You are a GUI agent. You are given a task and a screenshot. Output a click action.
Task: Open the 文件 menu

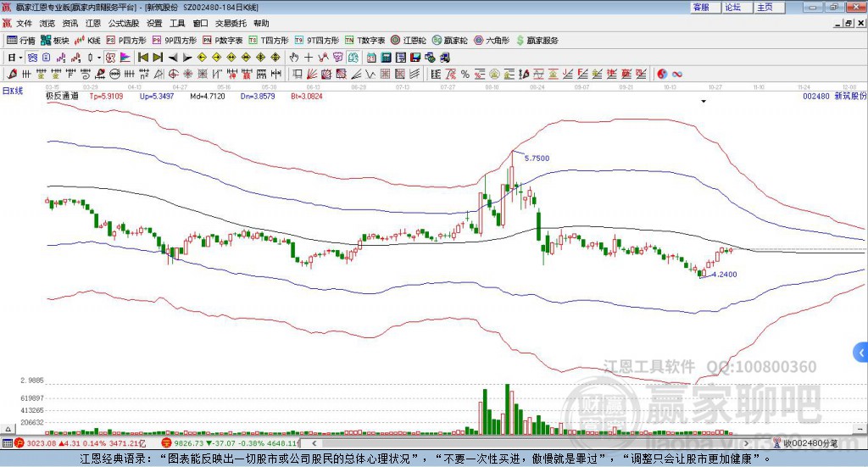(x=24, y=23)
